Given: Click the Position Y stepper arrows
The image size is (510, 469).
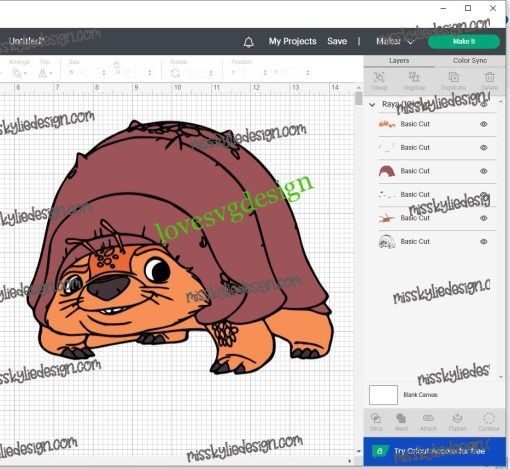Looking at the screenshot, I should 308,72.
